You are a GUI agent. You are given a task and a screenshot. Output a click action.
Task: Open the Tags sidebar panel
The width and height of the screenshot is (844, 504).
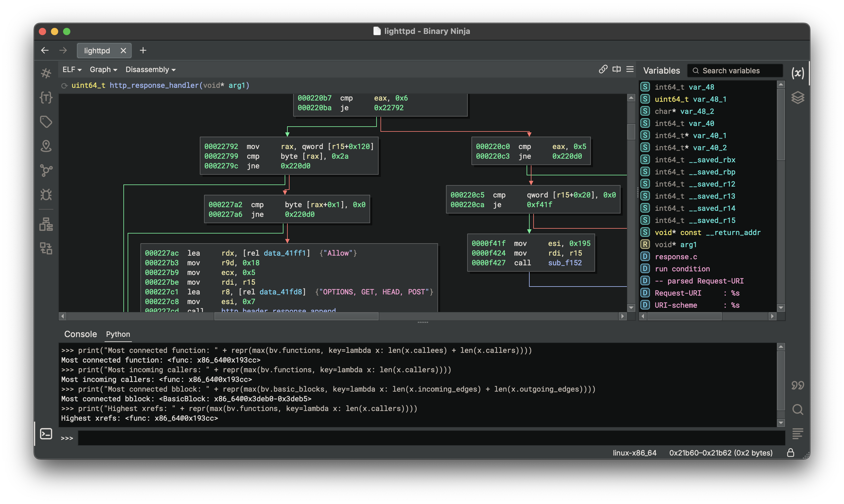click(46, 121)
